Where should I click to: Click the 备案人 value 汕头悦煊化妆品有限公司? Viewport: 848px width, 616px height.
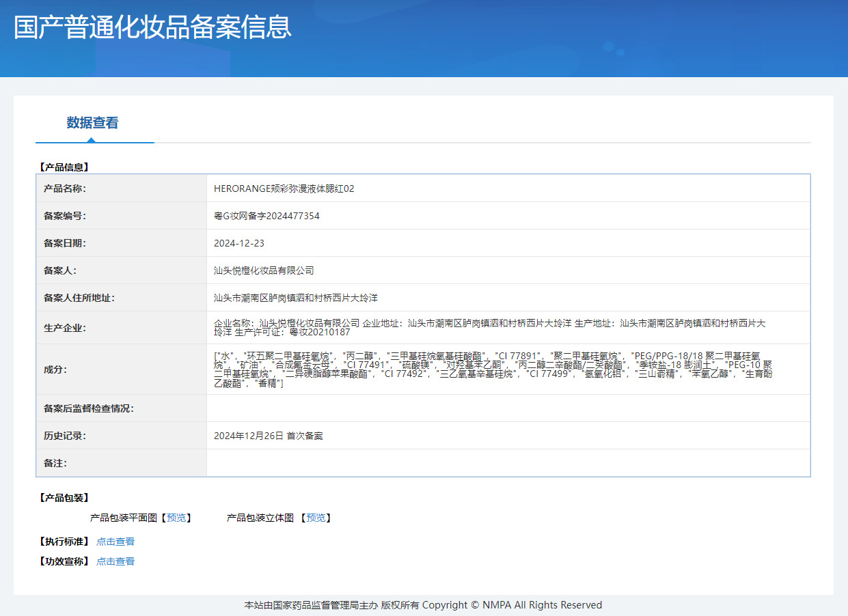(264, 270)
